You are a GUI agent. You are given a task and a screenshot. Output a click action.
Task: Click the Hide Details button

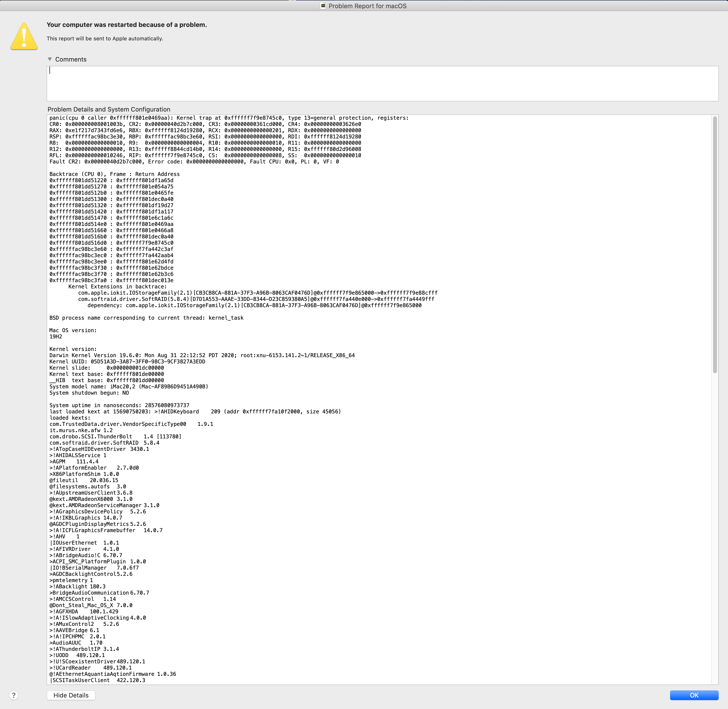click(x=71, y=695)
